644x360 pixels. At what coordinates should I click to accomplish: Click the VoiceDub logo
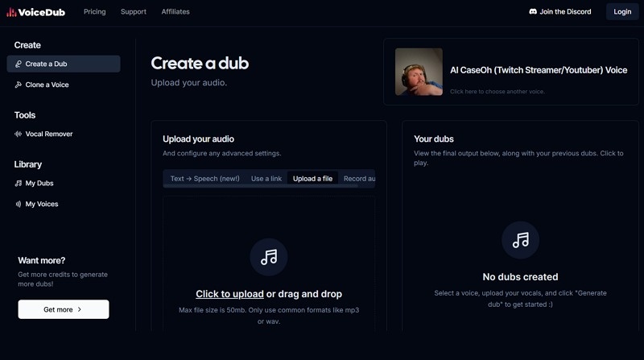[35, 12]
